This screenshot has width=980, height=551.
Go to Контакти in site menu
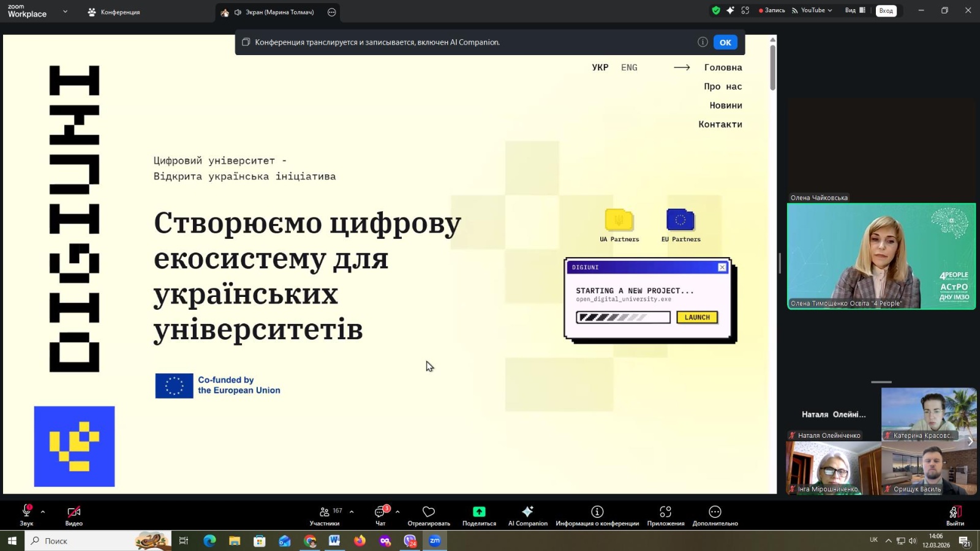pyautogui.click(x=720, y=124)
